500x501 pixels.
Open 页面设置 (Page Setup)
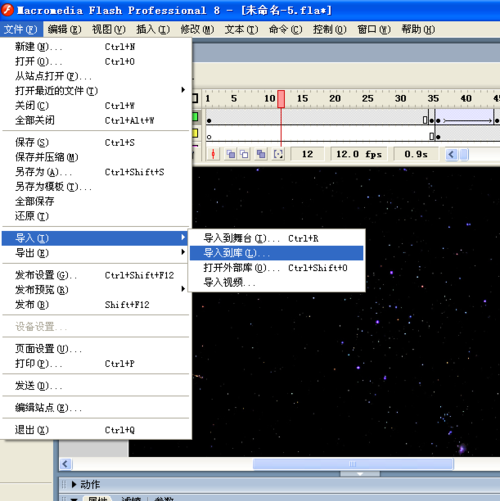click(96, 349)
